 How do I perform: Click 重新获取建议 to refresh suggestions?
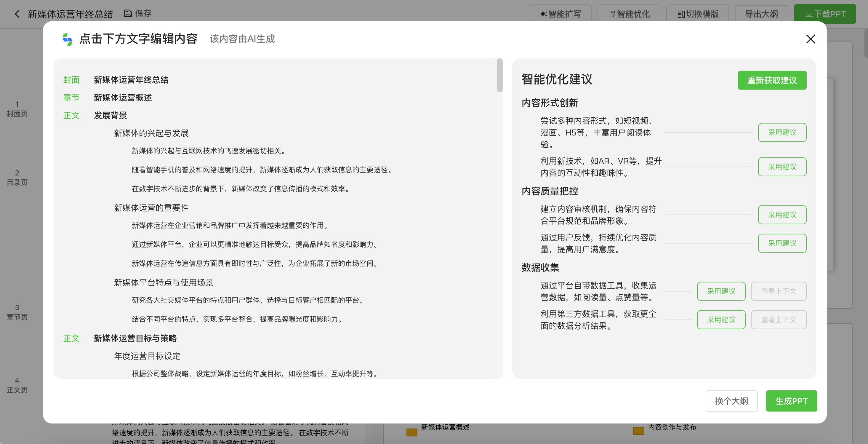click(772, 80)
